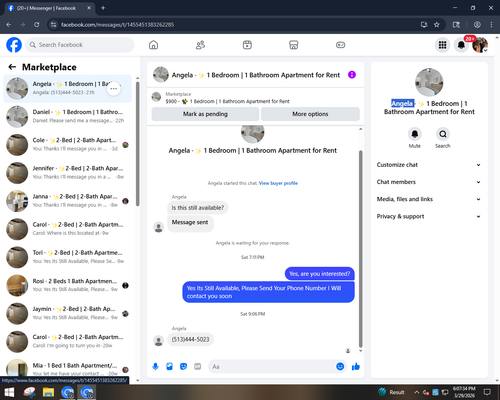Open Tori's 2-Bed conversation
The height and width of the screenshot is (400, 500).
(67, 257)
